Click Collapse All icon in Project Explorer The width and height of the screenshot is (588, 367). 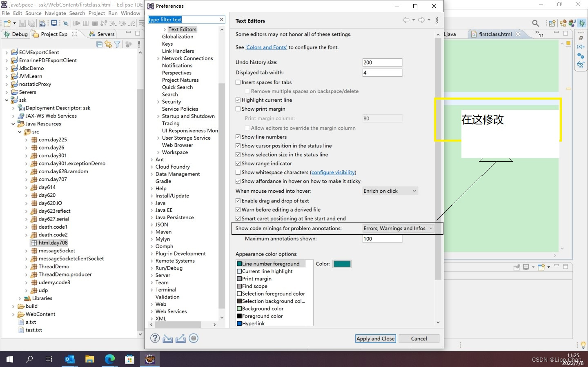click(x=99, y=44)
